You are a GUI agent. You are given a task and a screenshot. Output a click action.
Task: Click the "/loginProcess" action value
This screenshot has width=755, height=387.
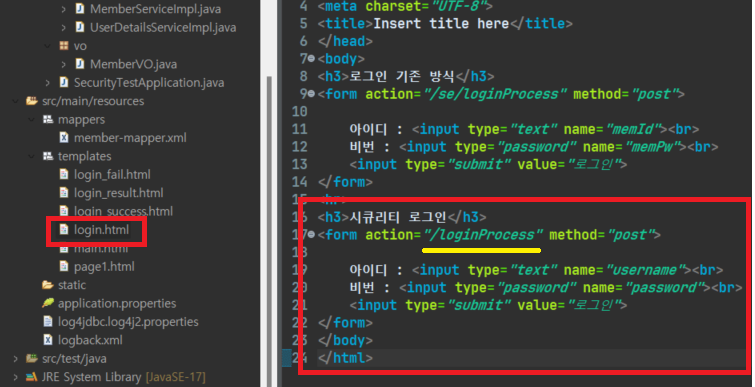tap(482, 235)
